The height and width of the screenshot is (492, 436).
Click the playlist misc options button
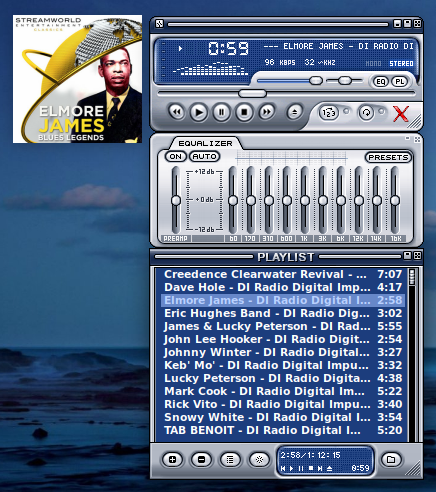[x=259, y=460]
